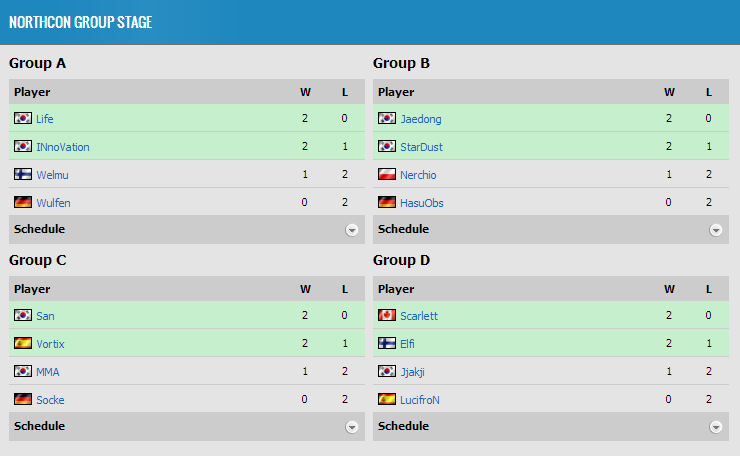Open HasuObs player profile
This screenshot has width=740, height=456.
[x=421, y=203]
